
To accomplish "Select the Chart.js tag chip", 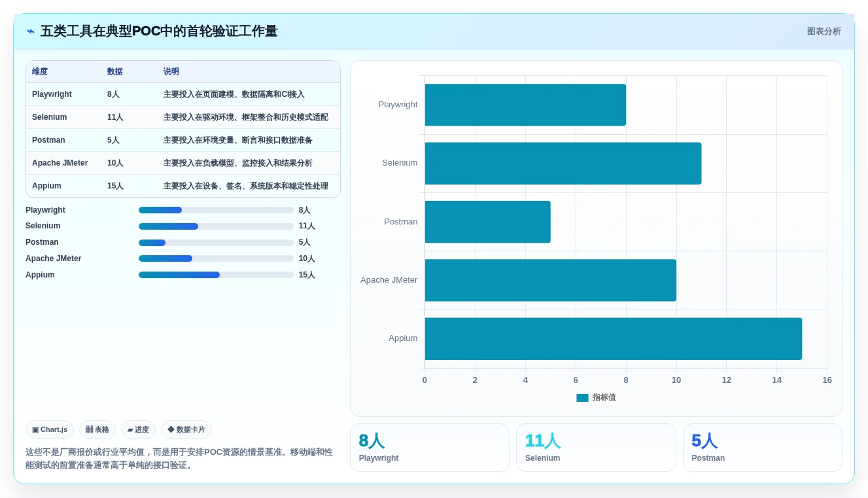I will click(50, 430).
